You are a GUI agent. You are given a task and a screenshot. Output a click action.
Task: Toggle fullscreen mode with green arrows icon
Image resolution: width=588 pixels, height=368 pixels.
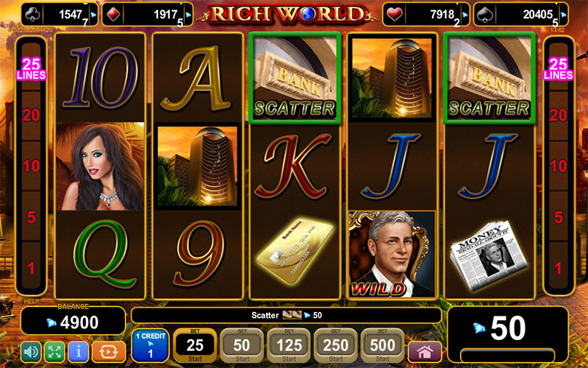(x=54, y=353)
